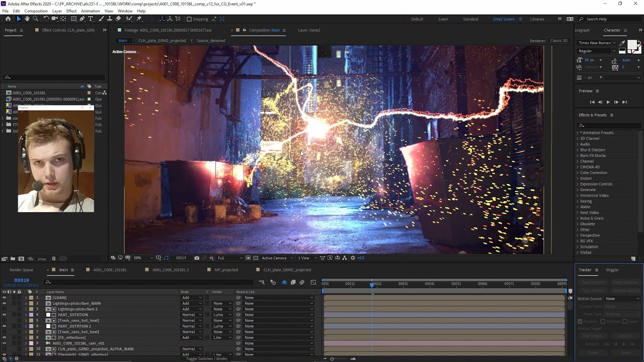Take a snapshot with the camera icon
This screenshot has width=644, height=362.
[x=197, y=258]
